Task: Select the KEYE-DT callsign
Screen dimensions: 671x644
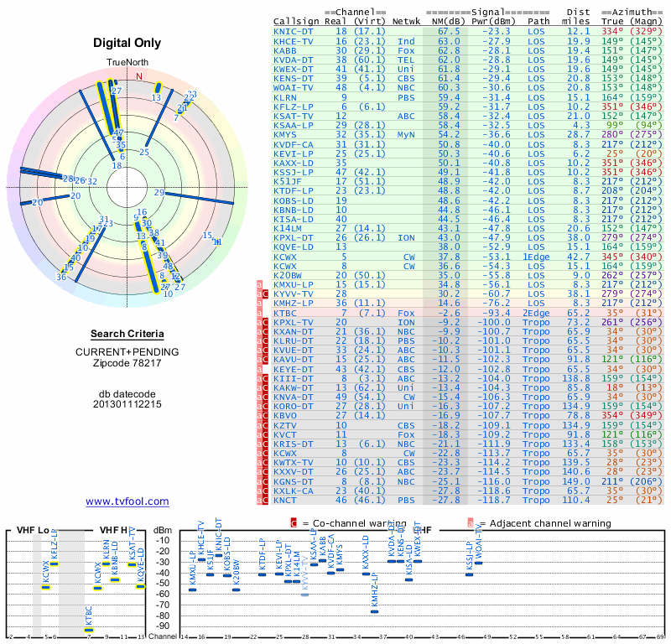Action: (x=293, y=369)
